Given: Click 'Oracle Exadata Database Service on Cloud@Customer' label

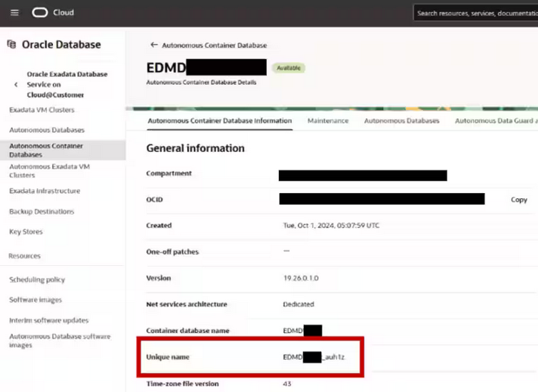Looking at the screenshot, I should pos(67,85).
